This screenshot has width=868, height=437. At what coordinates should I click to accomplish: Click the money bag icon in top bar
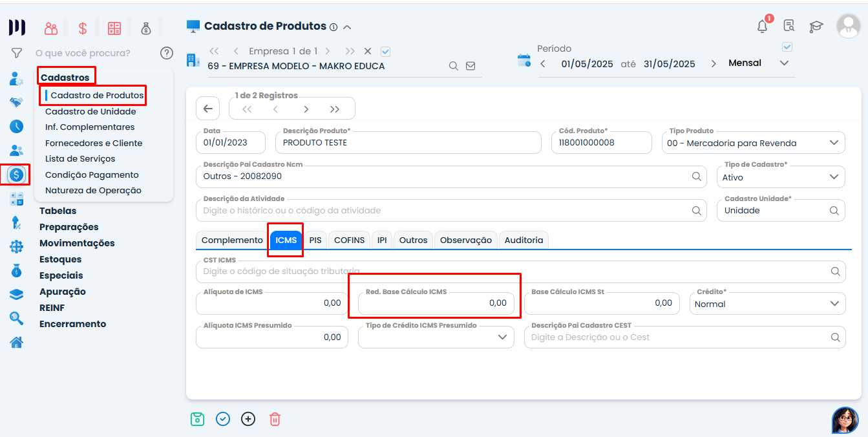tap(146, 28)
